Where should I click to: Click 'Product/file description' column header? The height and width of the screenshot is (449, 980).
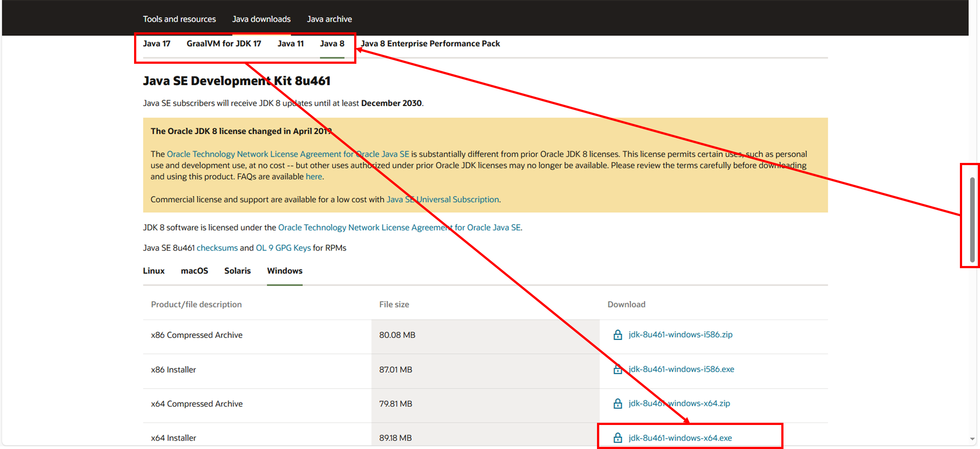pos(196,304)
